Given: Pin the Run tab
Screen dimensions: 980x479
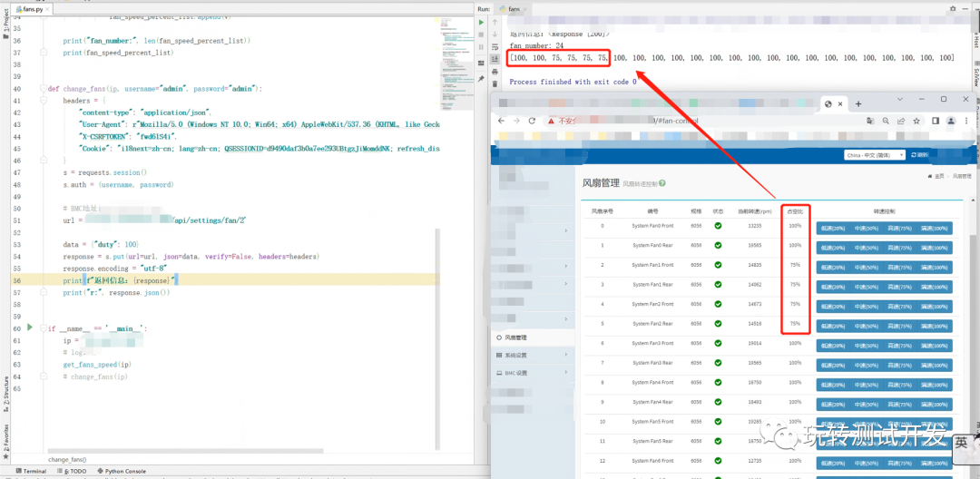Looking at the screenshot, I should coord(481,79).
